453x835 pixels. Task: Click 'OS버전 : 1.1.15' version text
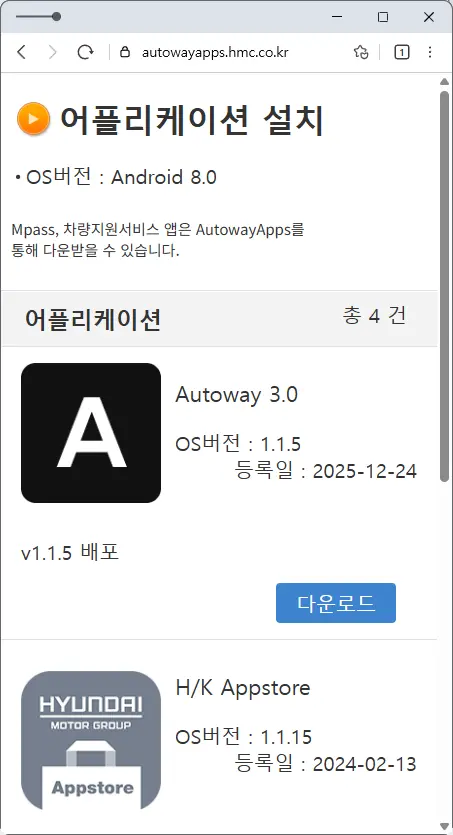243,737
